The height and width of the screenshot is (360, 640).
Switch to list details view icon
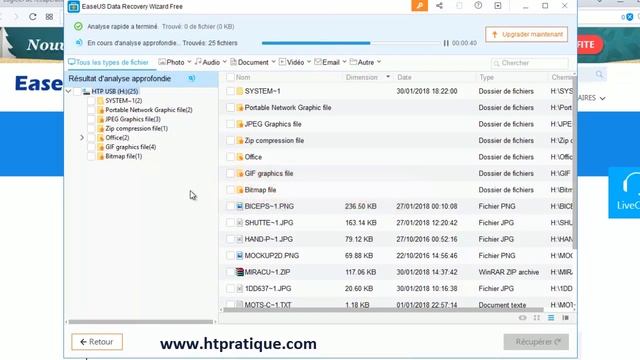point(551,318)
